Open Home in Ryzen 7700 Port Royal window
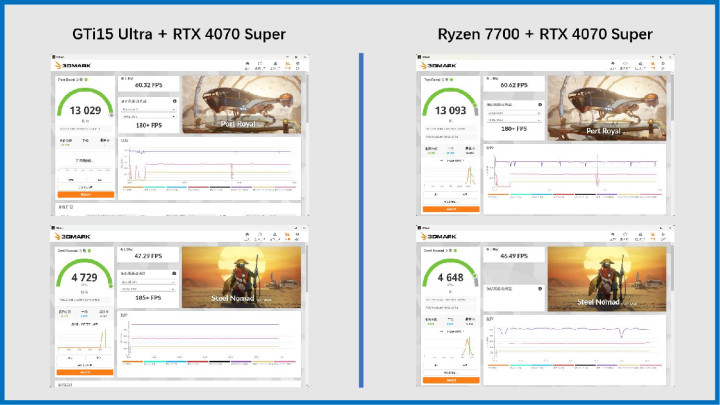 point(613,65)
